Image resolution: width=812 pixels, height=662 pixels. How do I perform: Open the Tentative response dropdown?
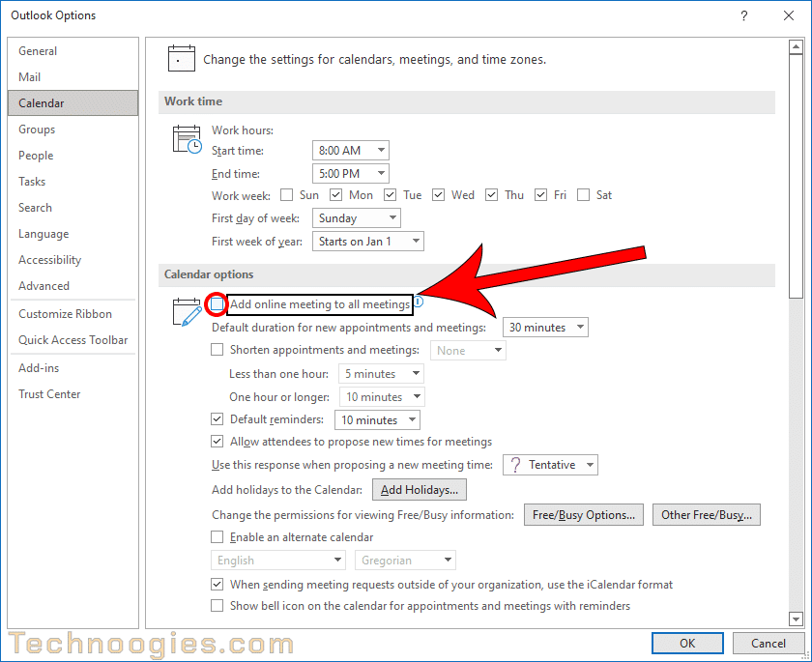pos(551,465)
